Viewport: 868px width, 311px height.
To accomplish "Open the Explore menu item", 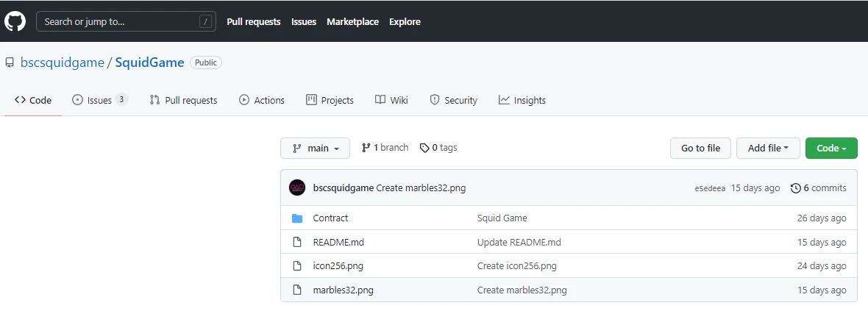I will click(405, 21).
